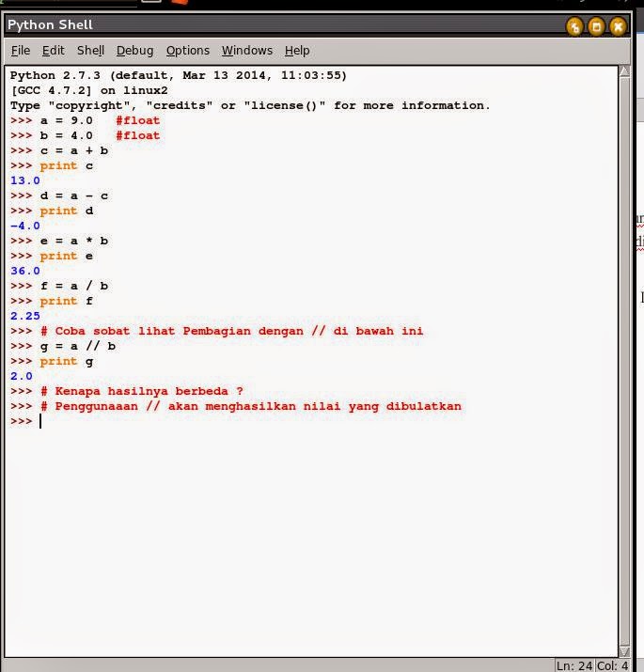This screenshot has width=644, height=672.
Task: Click the output value 13.0
Action: pyautogui.click(x=25, y=180)
